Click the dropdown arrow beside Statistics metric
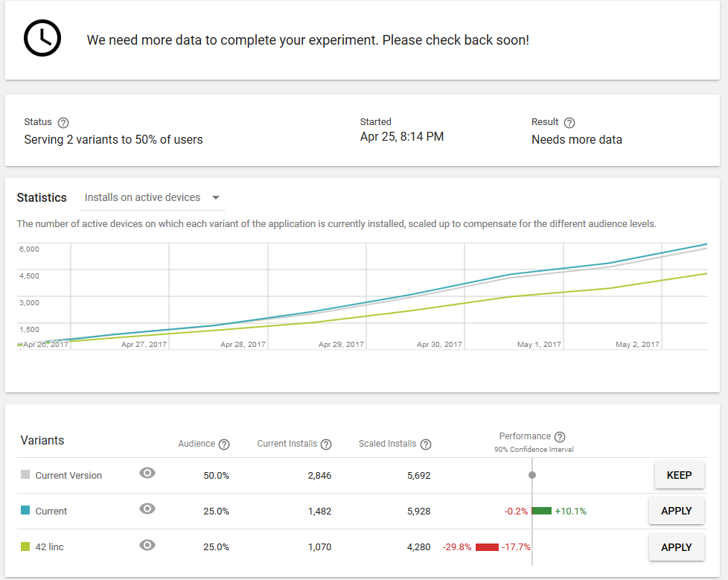 click(x=216, y=198)
